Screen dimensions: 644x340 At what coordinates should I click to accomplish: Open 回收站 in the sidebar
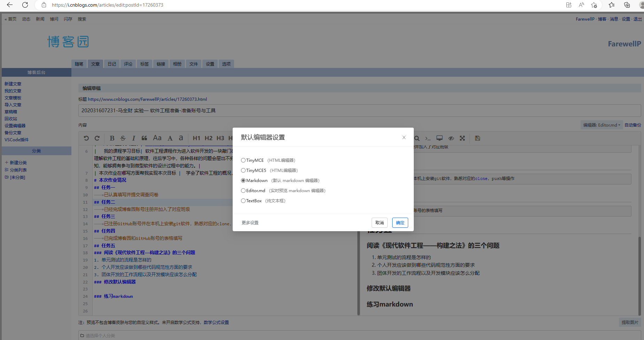coord(11,119)
